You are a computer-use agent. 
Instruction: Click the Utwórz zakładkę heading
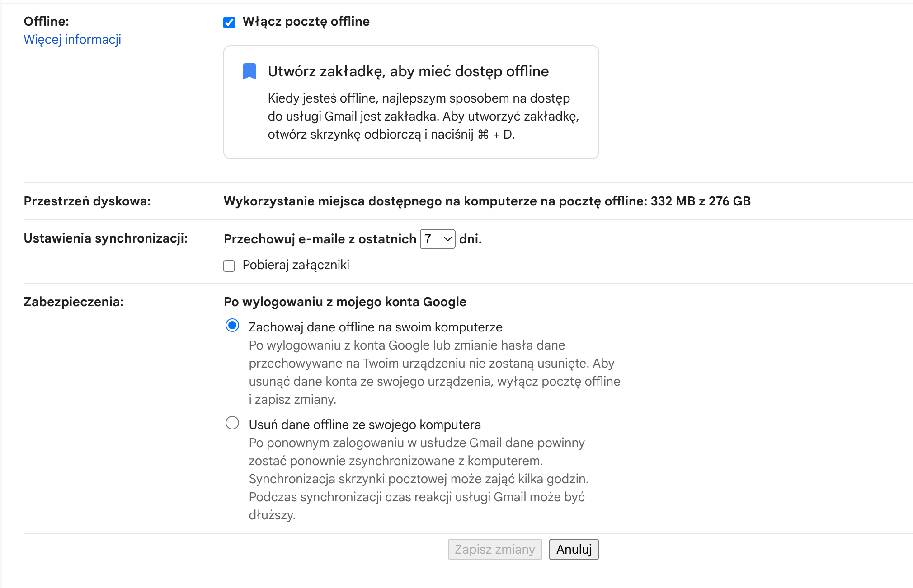[x=408, y=71]
